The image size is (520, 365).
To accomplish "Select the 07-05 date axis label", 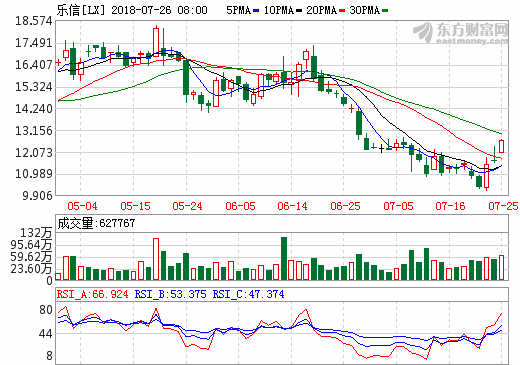I will coord(398,206).
